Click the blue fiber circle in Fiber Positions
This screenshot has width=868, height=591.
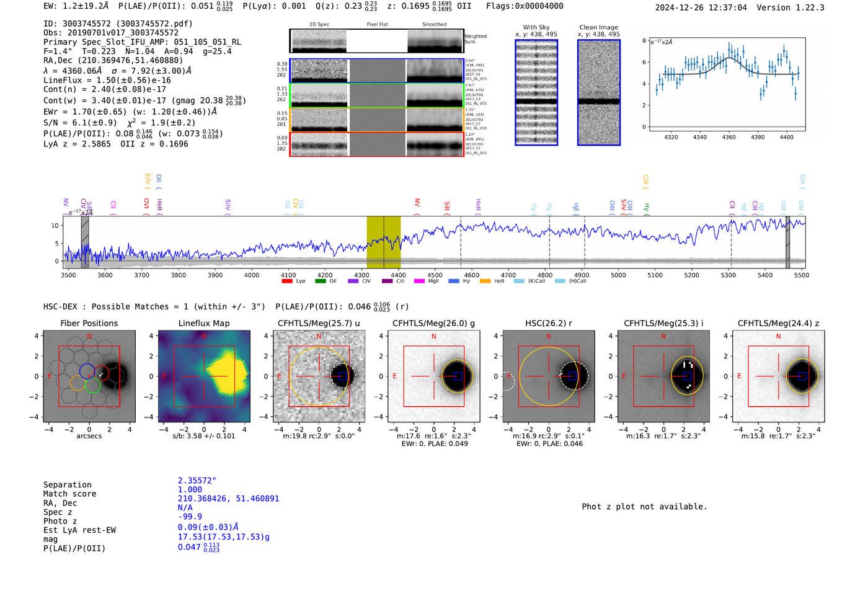point(87,371)
